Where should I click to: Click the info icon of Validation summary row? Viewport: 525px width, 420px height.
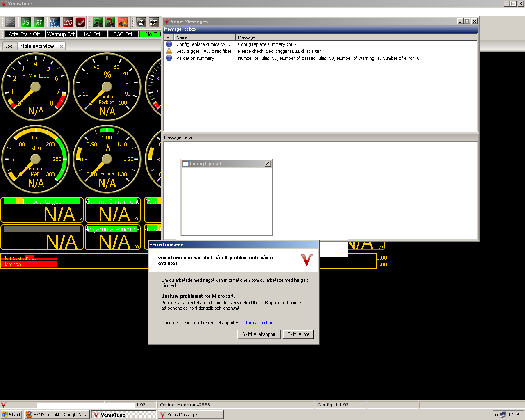[x=169, y=58]
